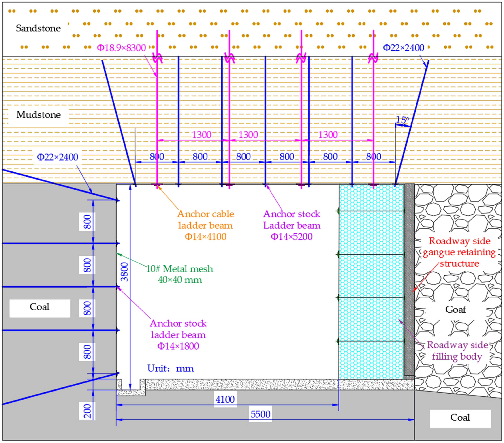Select the 4100 width dimension label
504x443 pixels.
pos(225,400)
